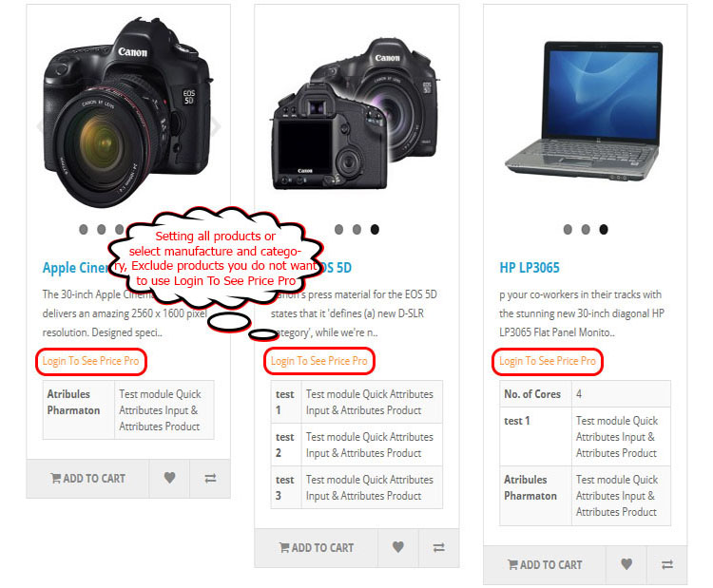Screen dimensions: 713x588
Task: Show next image with right carousel arrow
Action: (217, 126)
